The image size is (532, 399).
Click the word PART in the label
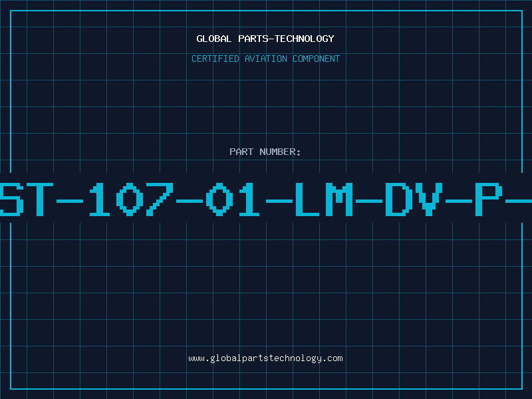tap(241, 152)
